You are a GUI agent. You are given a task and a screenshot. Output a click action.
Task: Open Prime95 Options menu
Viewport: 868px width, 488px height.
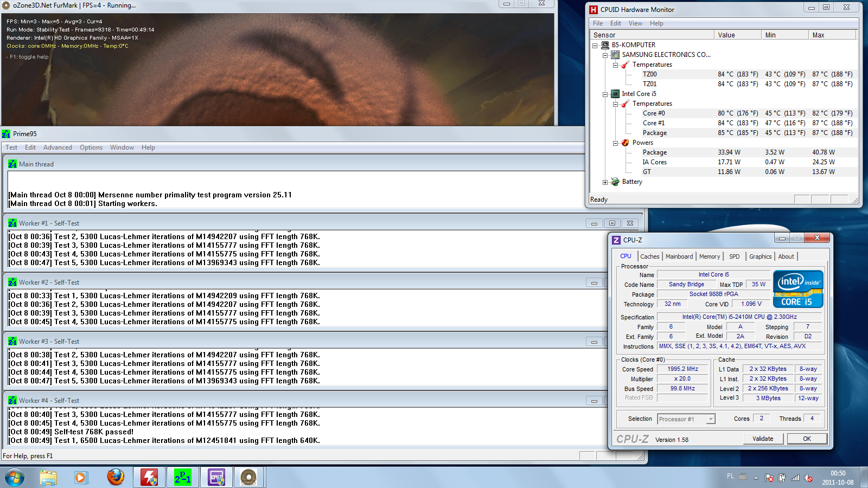[x=91, y=147]
